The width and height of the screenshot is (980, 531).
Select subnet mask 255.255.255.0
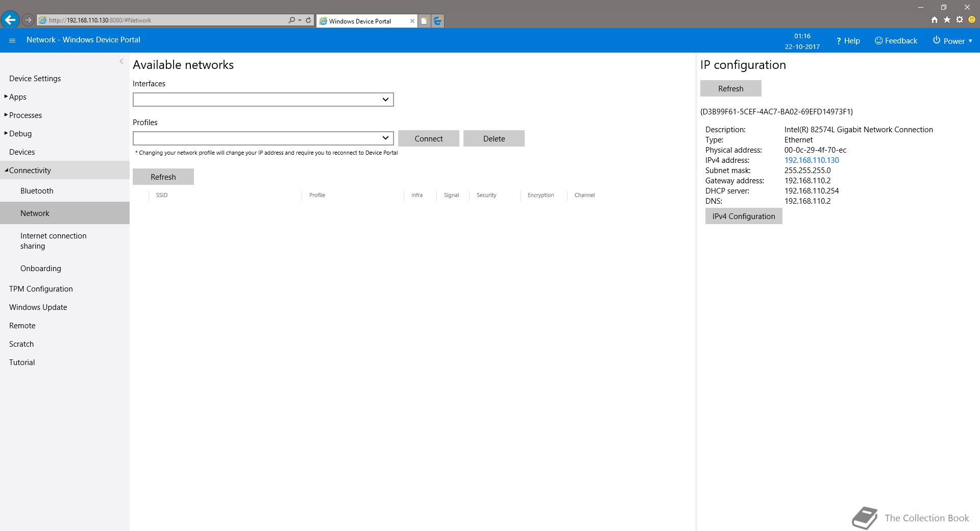[807, 171]
